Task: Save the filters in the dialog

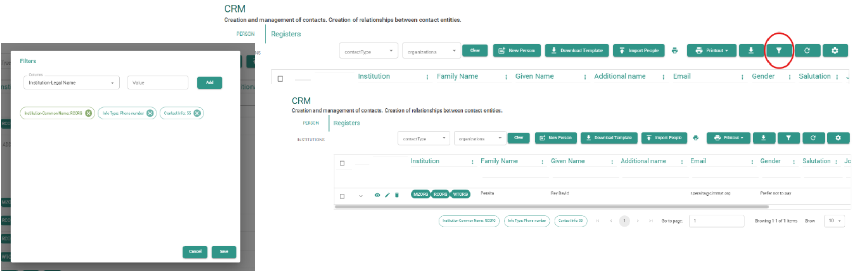Action: [224, 252]
